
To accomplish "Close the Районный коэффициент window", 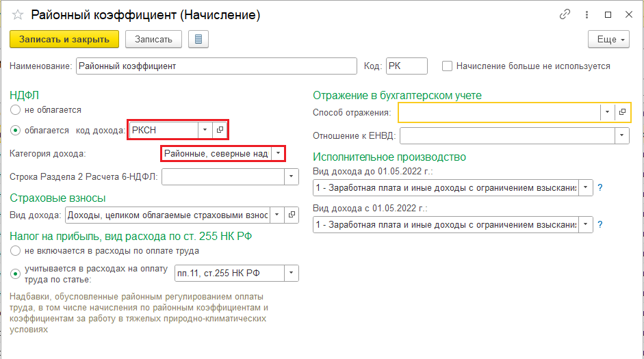I will (x=628, y=15).
